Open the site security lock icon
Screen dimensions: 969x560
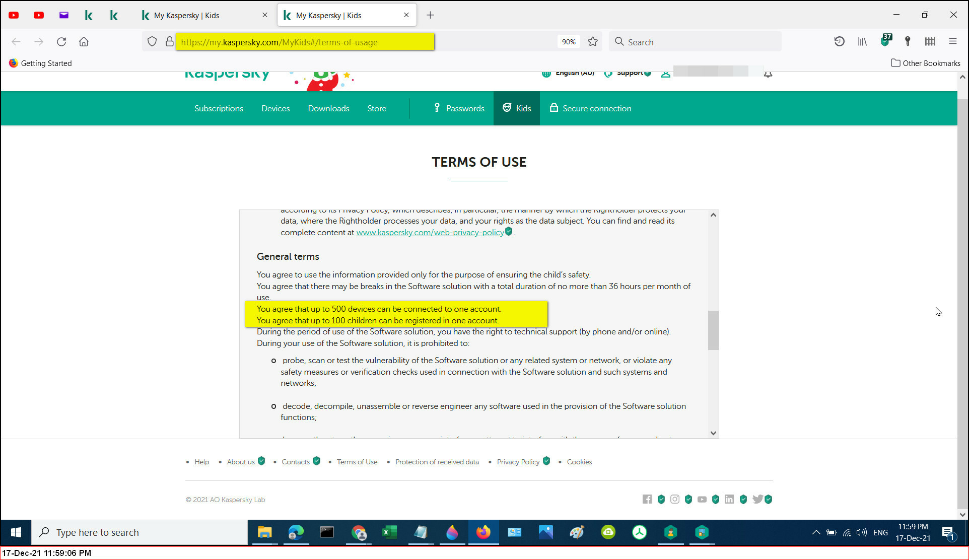click(x=170, y=42)
